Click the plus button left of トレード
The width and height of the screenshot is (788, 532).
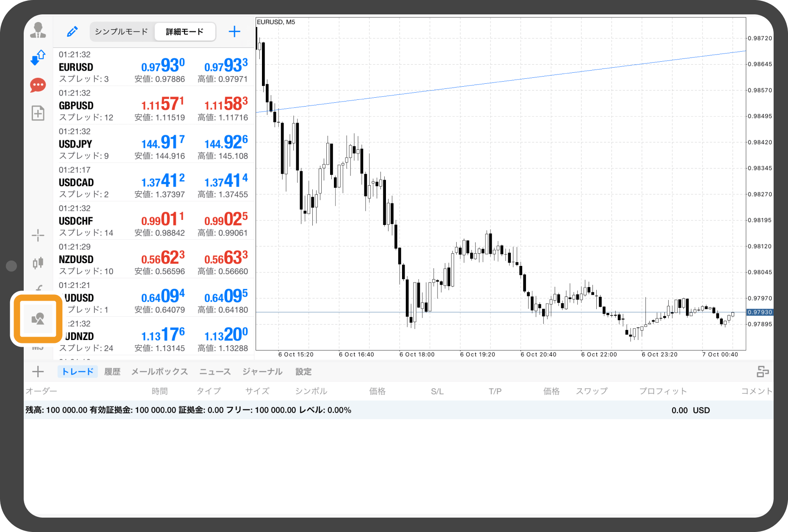point(38,372)
